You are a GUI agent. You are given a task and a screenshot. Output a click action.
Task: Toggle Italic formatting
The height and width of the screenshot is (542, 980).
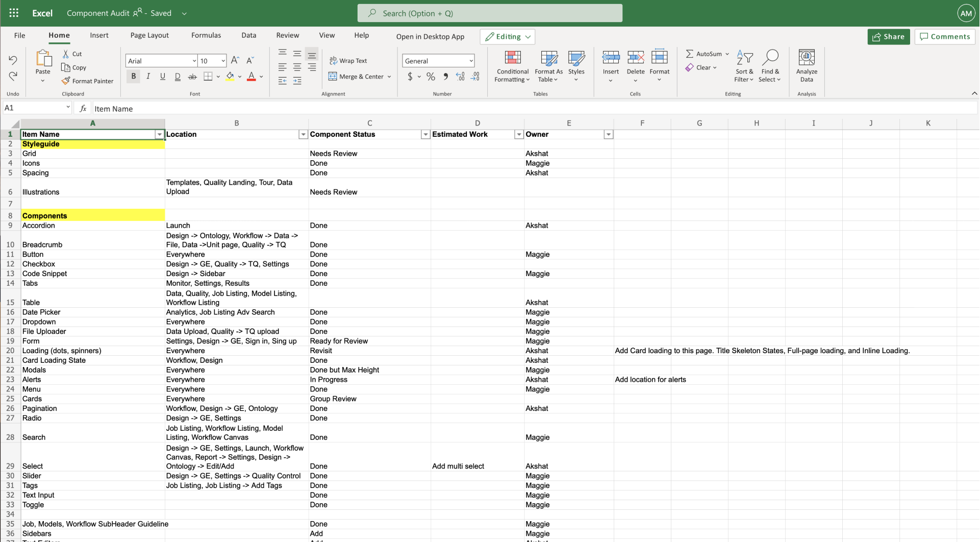[x=148, y=77]
